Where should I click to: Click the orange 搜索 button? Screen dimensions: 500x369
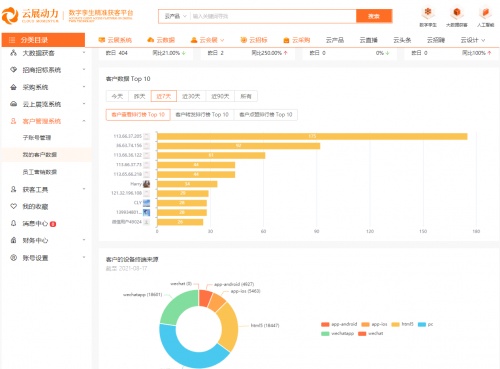click(374, 16)
